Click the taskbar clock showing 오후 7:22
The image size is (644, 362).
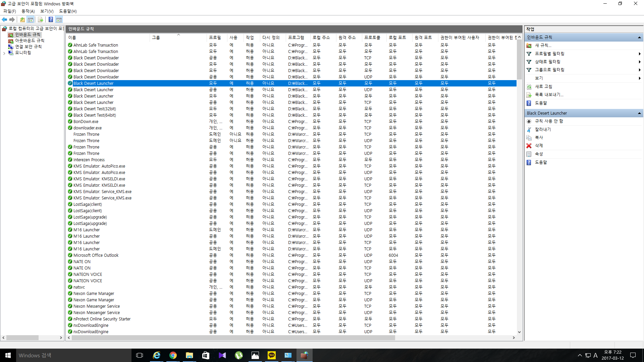click(x=613, y=355)
